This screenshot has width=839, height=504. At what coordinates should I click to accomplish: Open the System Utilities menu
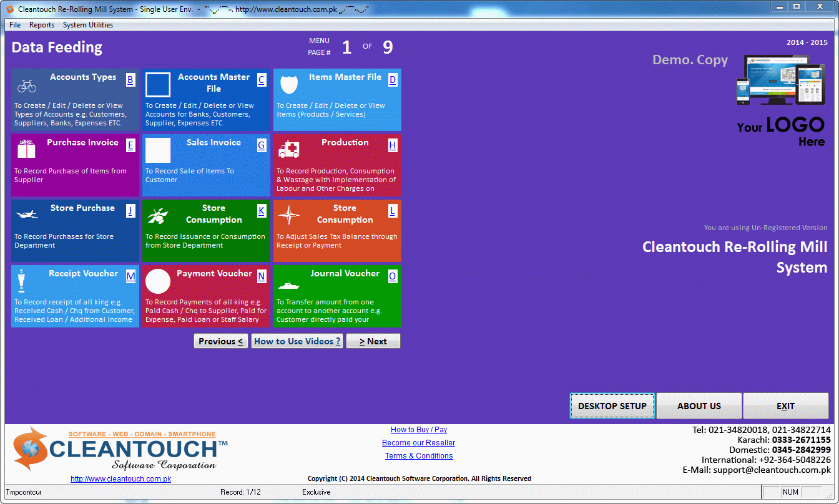pyautogui.click(x=88, y=25)
